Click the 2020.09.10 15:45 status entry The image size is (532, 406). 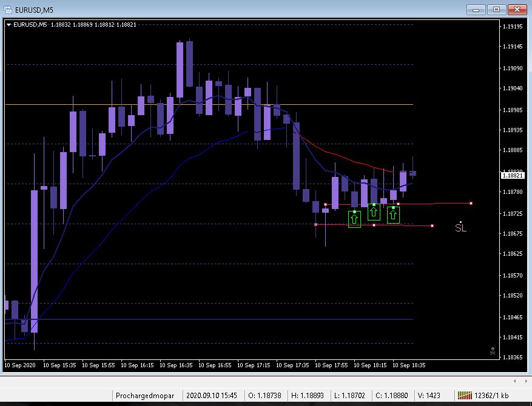coord(211,396)
